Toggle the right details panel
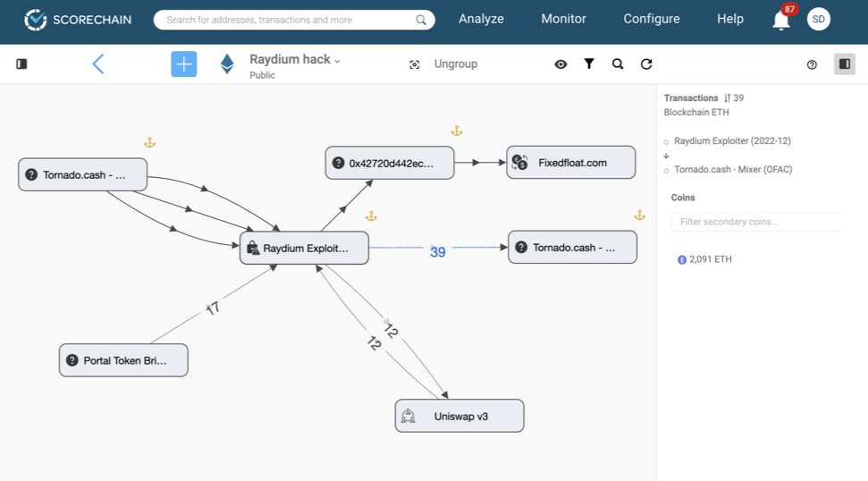Image resolution: width=868 pixels, height=481 pixels. tap(844, 64)
